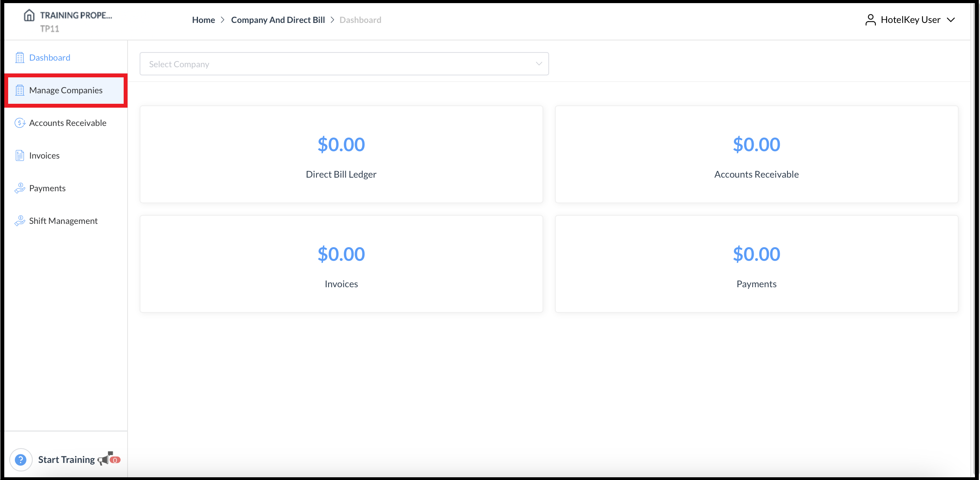Image resolution: width=980 pixels, height=480 pixels.
Task: Select the Invoices sidebar icon
Action: coord(20,155)
